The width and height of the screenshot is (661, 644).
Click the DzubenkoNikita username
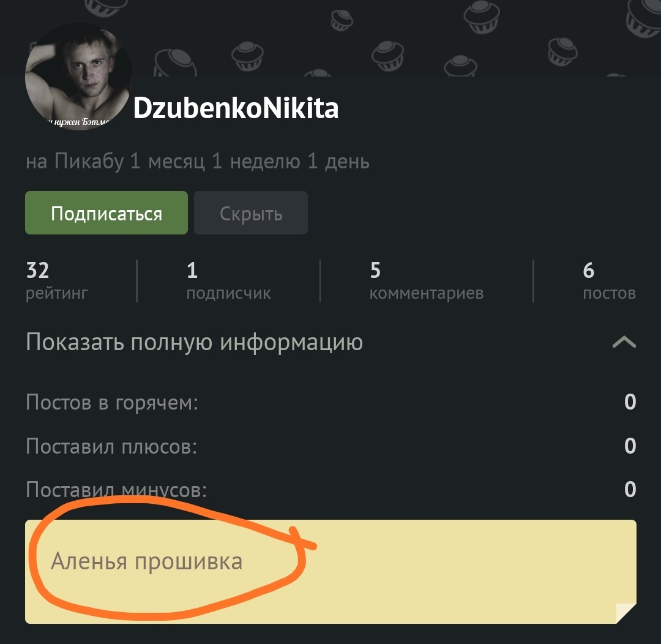pos(236,108)
